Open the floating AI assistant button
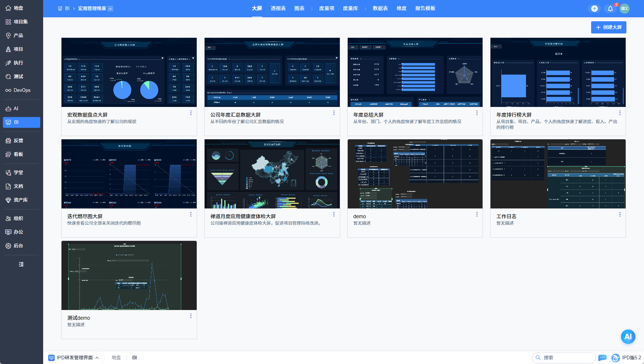644x364 pixels. pyautogui.click(x=628, y=337)
